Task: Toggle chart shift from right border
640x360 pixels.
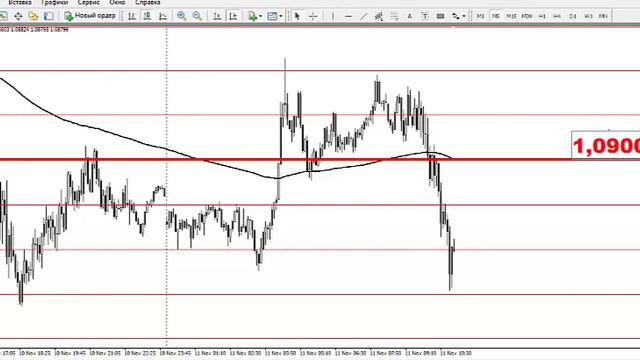Action: 233,16
